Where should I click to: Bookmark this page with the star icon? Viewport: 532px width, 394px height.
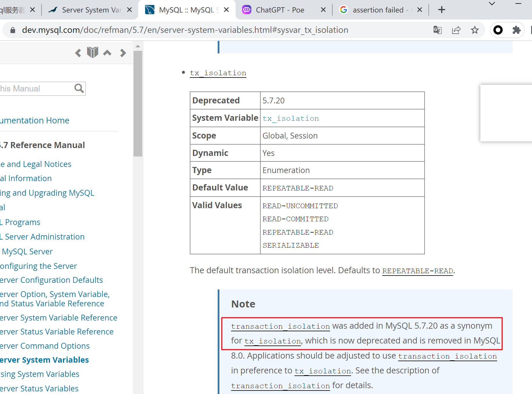pos(475,30)
